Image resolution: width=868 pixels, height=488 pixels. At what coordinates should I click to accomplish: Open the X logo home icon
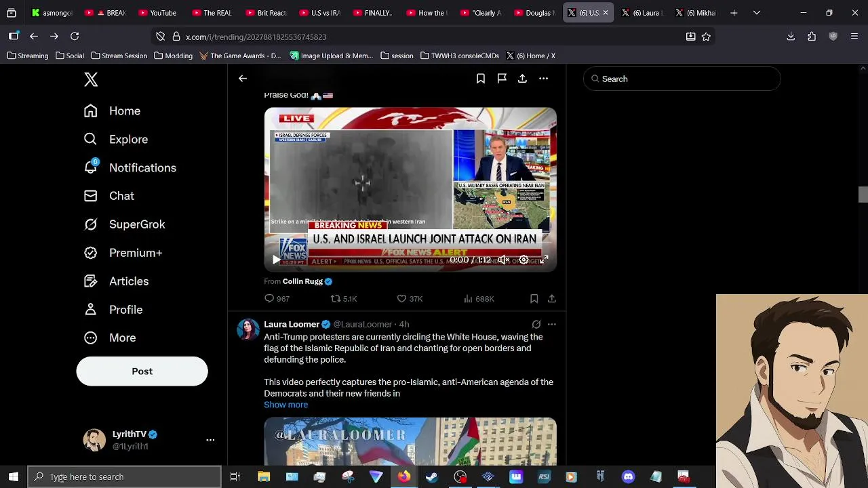tap(91, 79)
